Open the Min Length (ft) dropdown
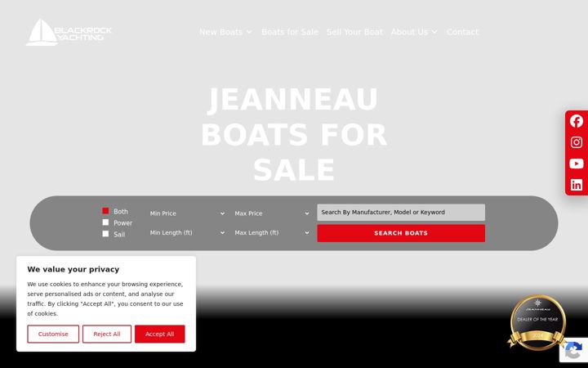 (187, 233)
